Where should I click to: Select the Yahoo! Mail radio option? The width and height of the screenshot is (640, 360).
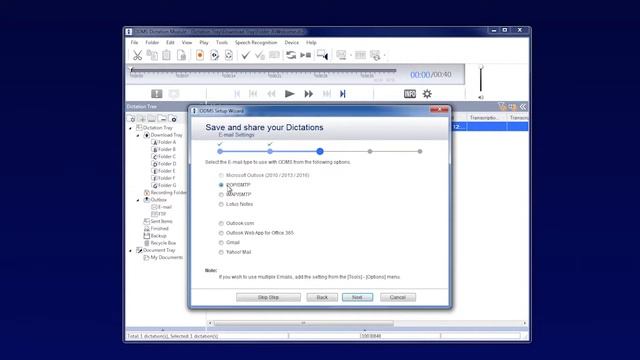click(x=221, y=252)
